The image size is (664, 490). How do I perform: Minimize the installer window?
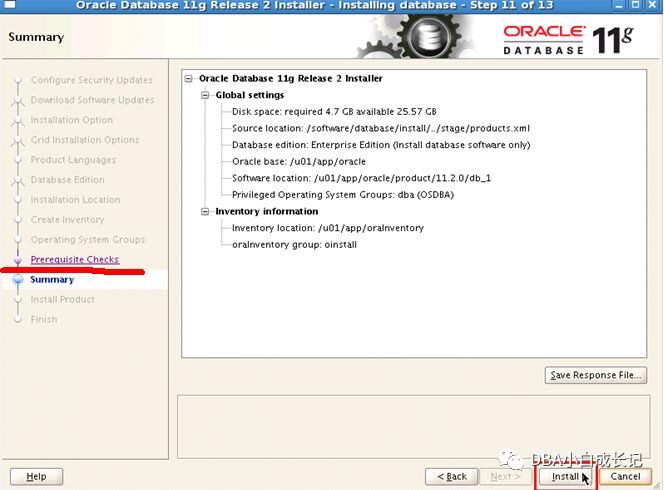pyautogui.click(x=620, y=5)
